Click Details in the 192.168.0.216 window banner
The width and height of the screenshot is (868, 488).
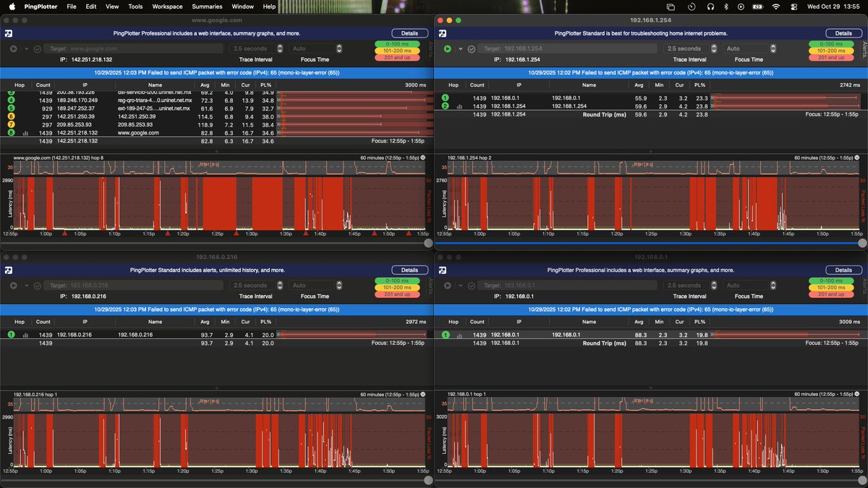tap(409, 270)
